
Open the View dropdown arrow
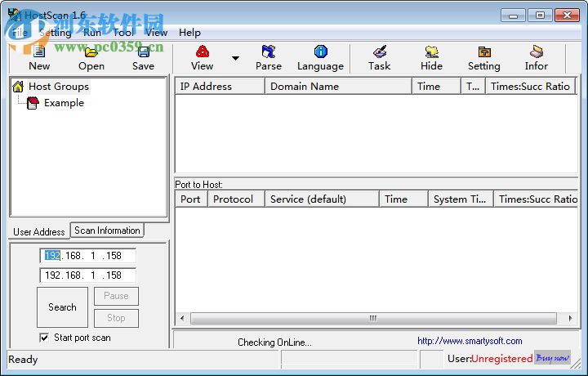pos(235,58)
